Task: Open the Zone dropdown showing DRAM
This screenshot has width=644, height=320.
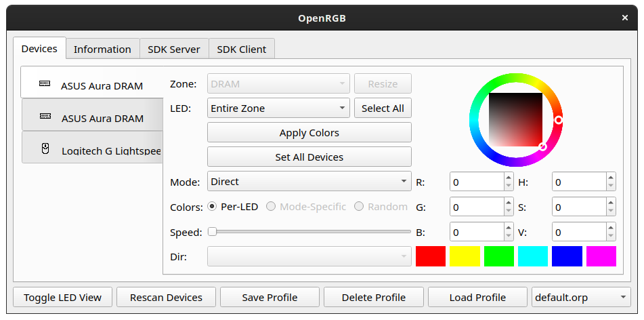Action: tap(278, 84)
